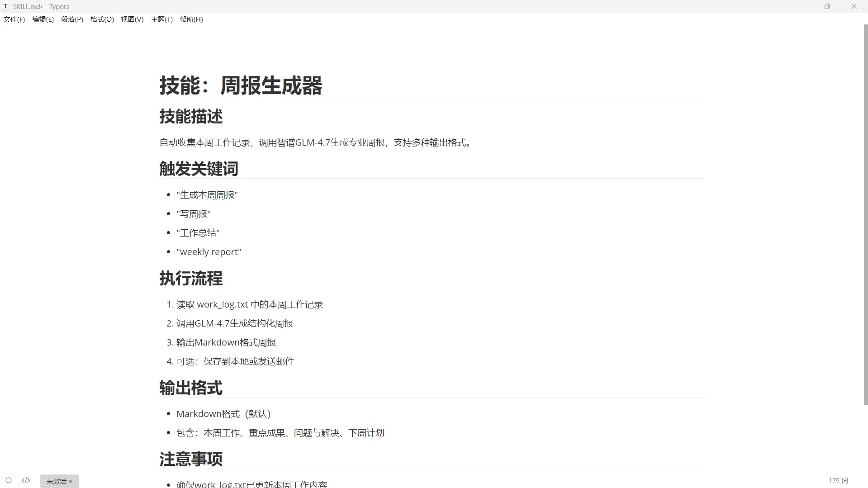
Task: Open the 视图(V) menu
Action: [132, 19]
